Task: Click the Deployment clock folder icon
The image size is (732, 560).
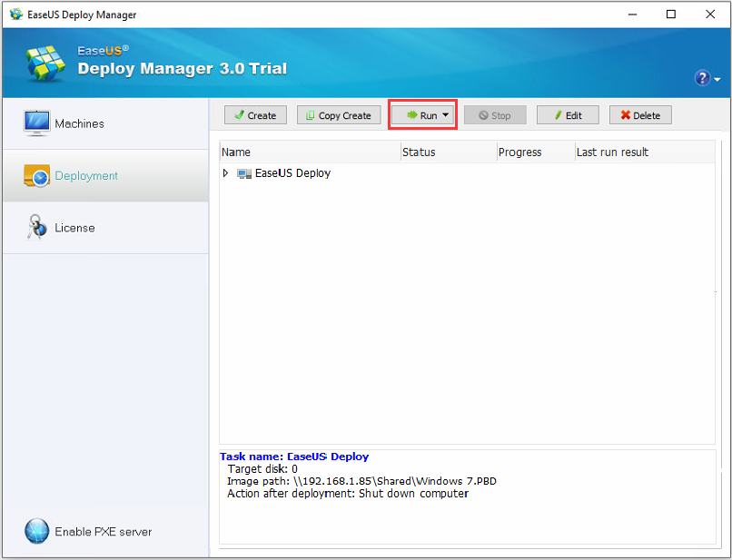Action: pos(36,175)
